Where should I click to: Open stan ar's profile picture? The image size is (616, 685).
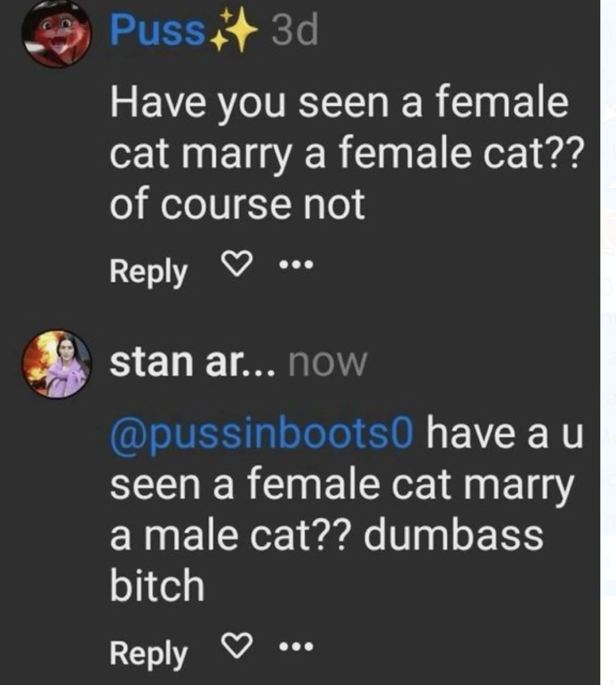pos(56,364)
